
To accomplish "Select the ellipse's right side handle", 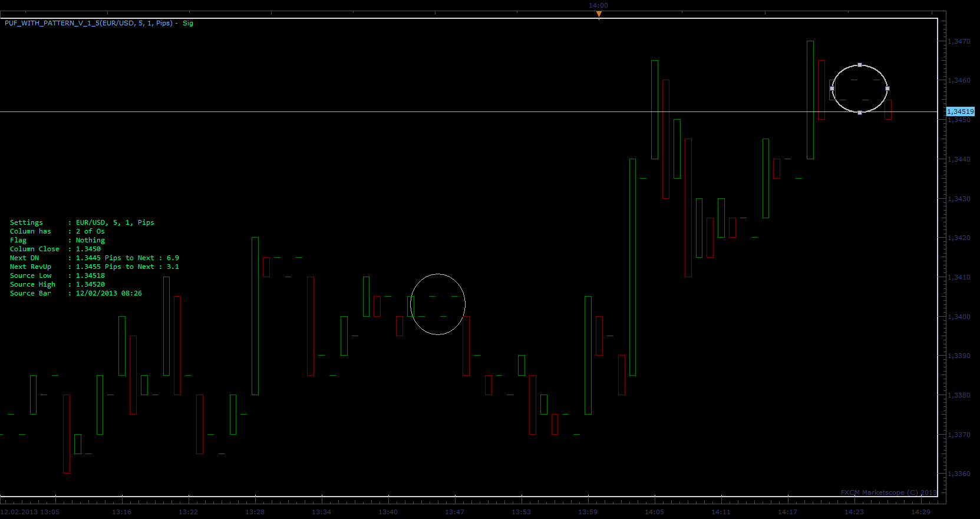I will tap(887, 88).
